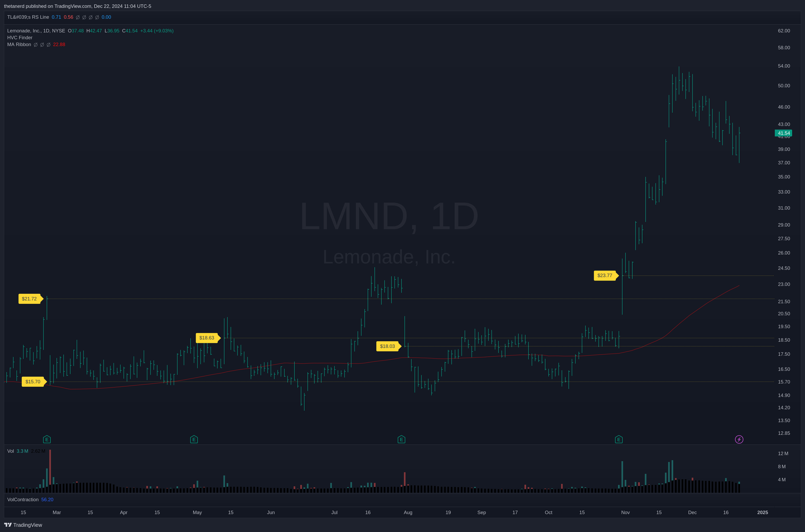Click the earnings marker just before Mar
Screen dimensions: 805x532
(47, 439)
